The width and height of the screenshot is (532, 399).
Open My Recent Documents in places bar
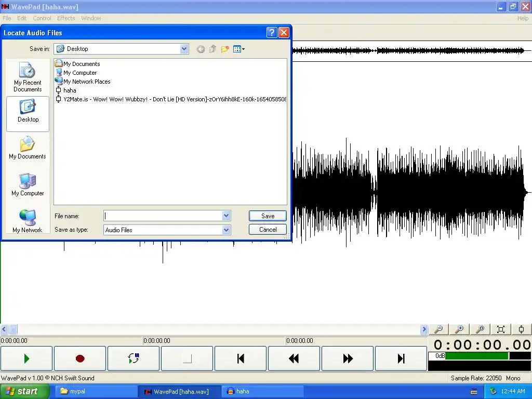28,77
